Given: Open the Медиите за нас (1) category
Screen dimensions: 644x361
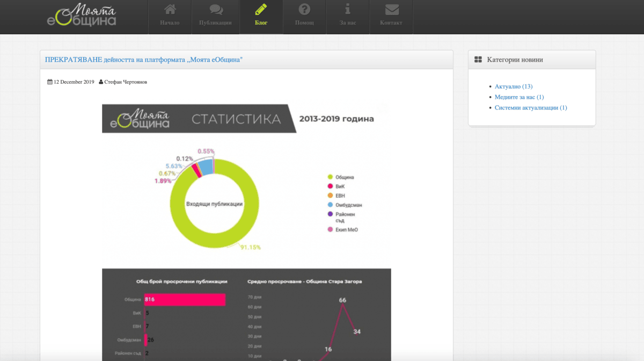Looking at the screenshot, I should click(x=519, y=97).
